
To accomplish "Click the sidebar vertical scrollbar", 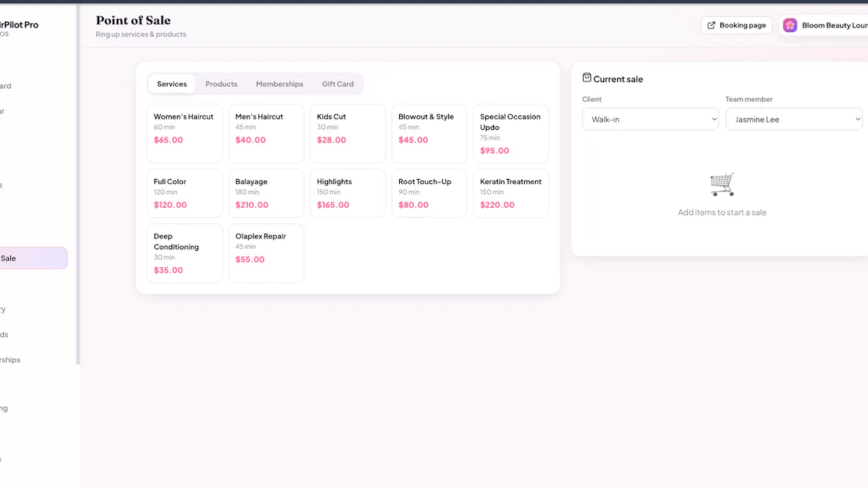I will [x=78, y=185].
